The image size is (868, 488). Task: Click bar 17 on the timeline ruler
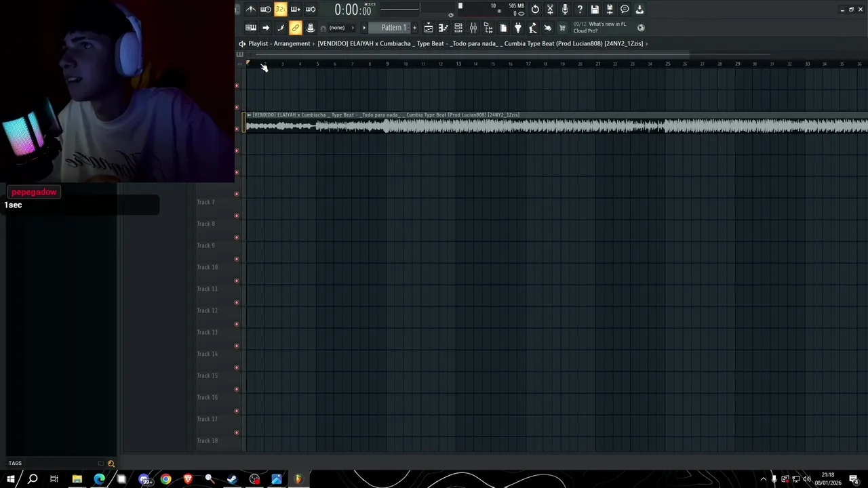coord(528,64)
